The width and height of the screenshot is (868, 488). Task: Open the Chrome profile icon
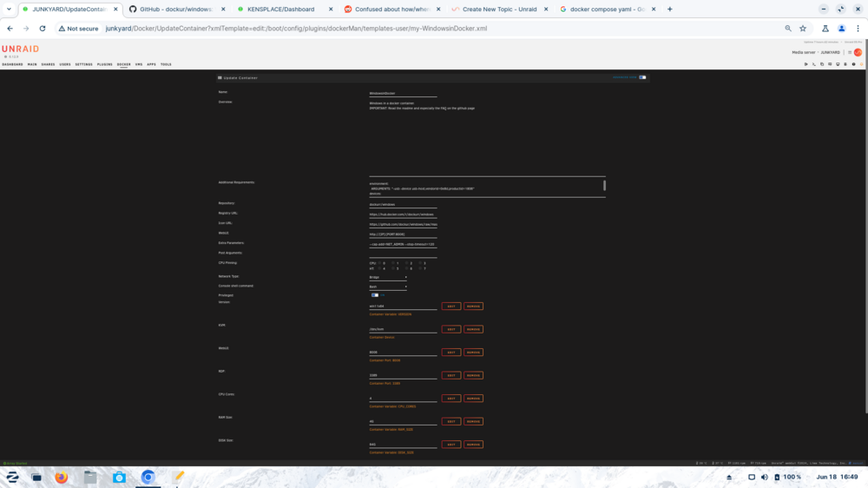(841, 29)
